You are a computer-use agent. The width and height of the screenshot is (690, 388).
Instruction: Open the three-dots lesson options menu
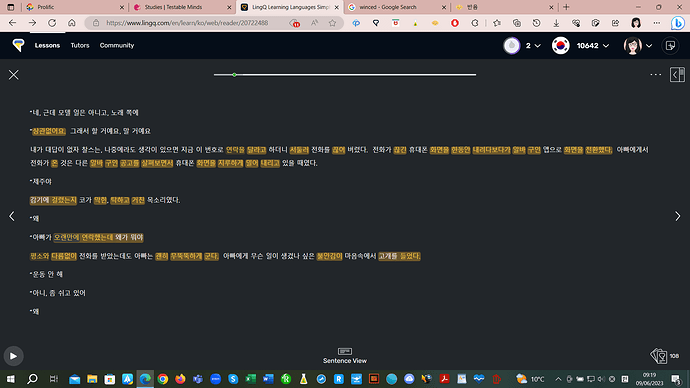click(655, 75)
